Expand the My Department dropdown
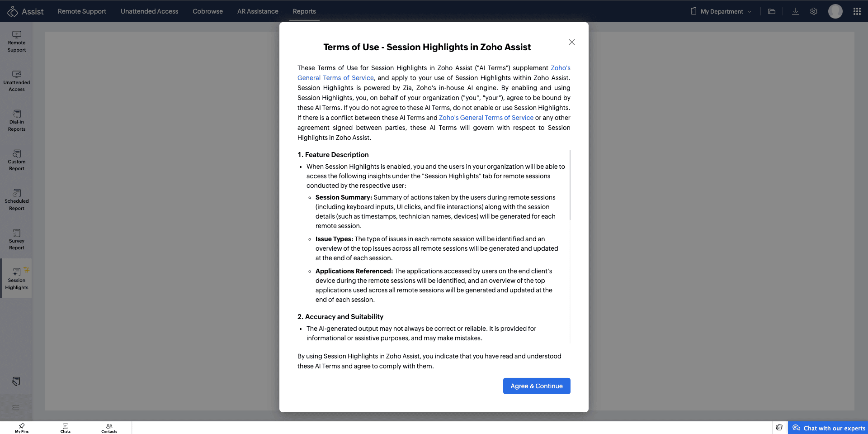Image resolution: width=868 pixels, height=434 pixels. [721, 11]
